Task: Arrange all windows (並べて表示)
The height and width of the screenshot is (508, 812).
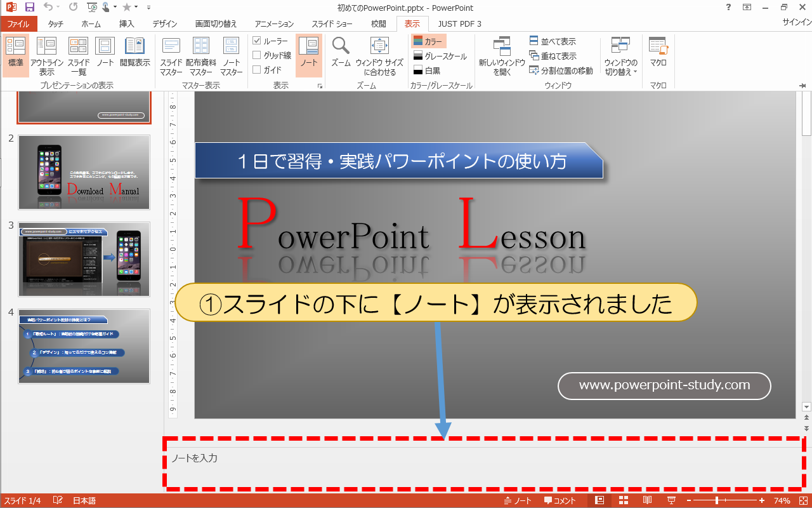Action: pos(553,41)
